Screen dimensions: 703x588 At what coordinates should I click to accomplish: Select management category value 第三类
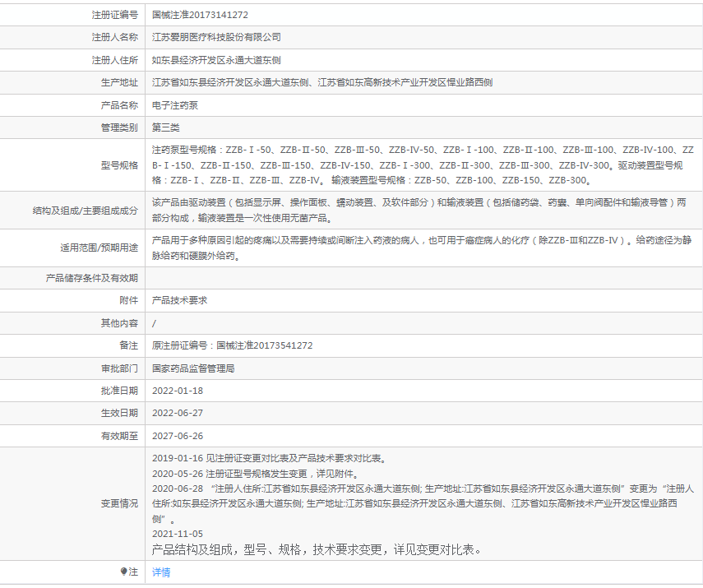pyautogui.click(x=166, y=127)
